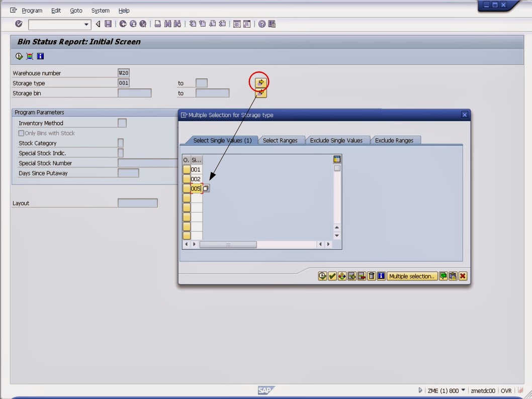532x399 pixels.
Task: Open the System menu
Action: [100, 11]
